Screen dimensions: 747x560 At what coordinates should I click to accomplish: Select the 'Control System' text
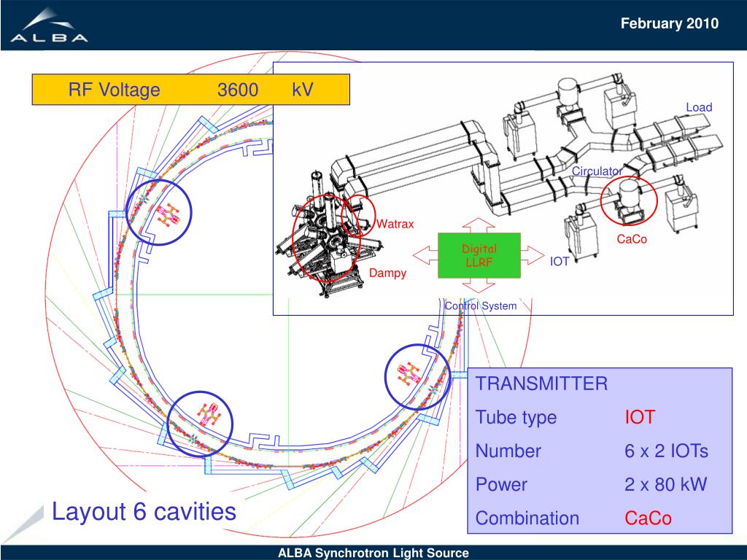480,306
